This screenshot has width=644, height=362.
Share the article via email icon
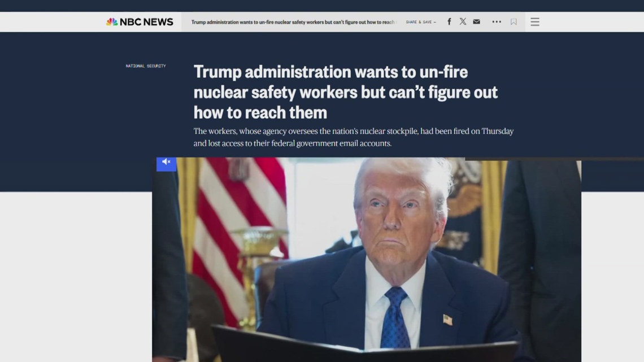click(x=476, y=22)
